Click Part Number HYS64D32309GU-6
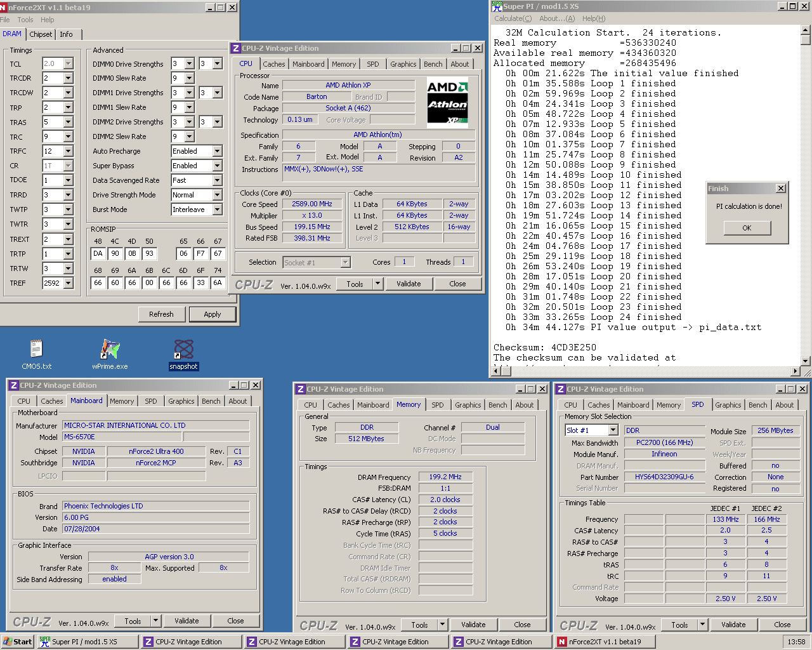Viewport: 812px width, 650px height. coord(664,477)
